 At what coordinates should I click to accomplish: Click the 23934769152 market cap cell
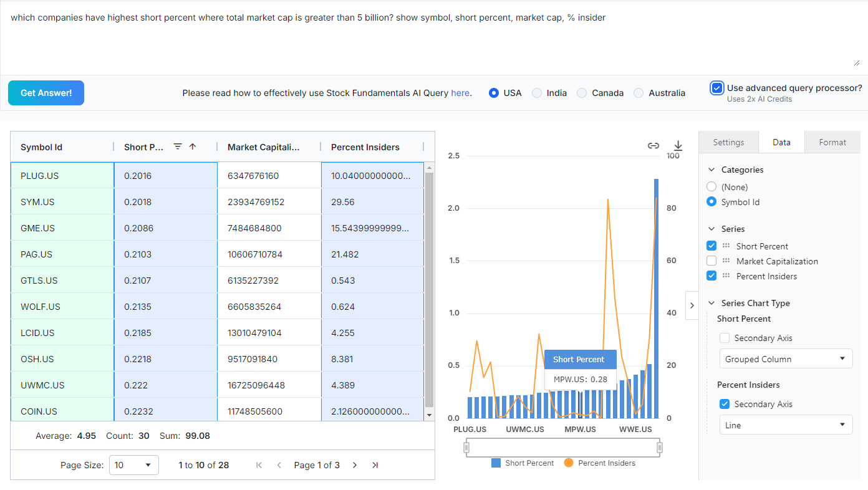pos(269,202)
